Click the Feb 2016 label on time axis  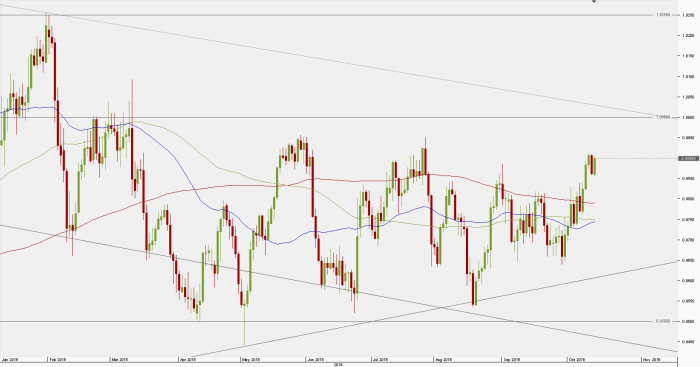pos(58,359)
